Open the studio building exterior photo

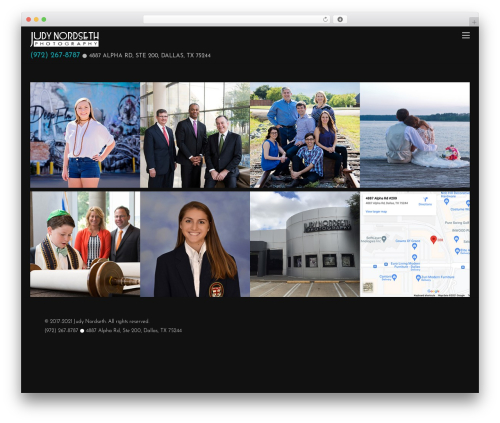[x=305, y=244]
